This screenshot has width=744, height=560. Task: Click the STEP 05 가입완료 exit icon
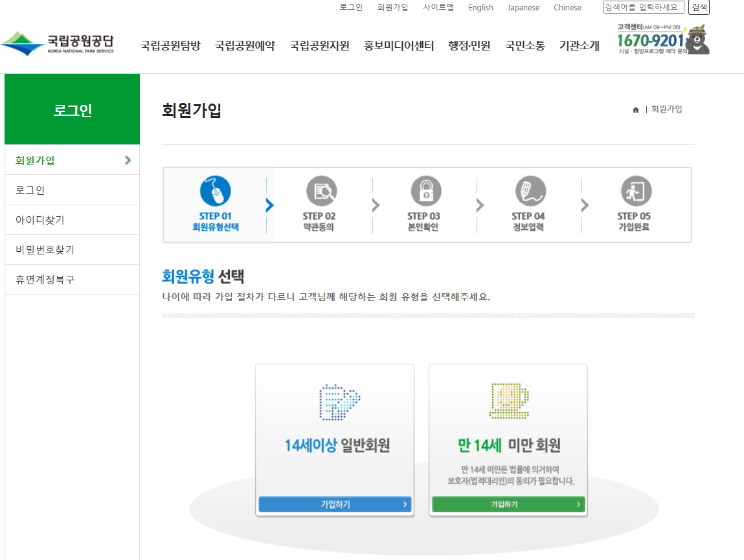pos(635,191)
